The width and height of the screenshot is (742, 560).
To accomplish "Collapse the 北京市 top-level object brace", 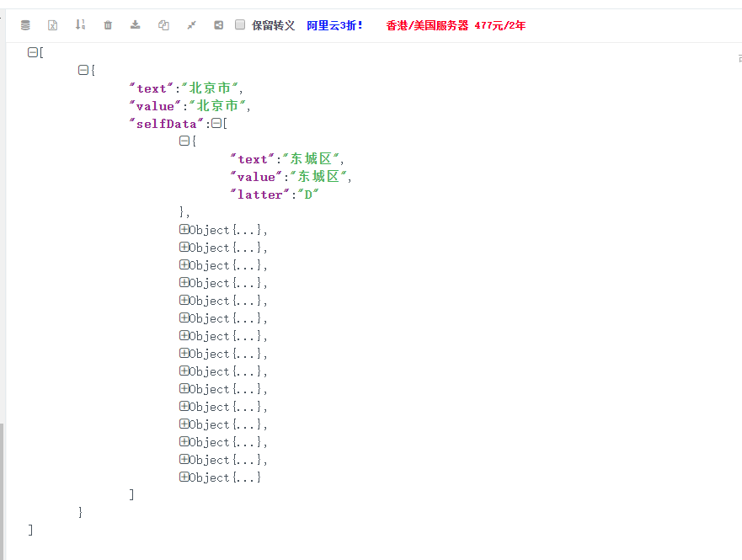I will tap(83, 70).
